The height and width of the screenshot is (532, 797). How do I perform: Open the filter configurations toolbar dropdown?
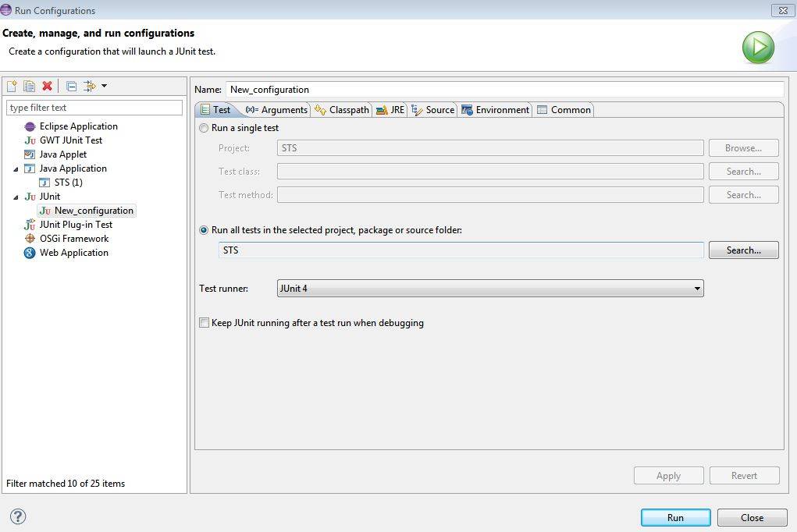(104, 86)
